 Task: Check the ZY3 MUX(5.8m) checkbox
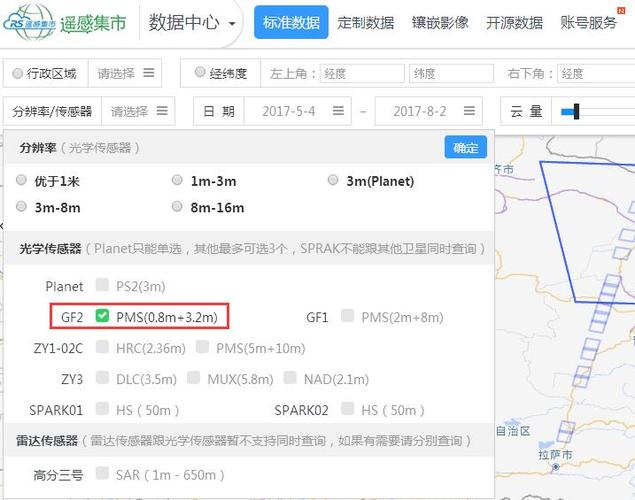[193, 377]
